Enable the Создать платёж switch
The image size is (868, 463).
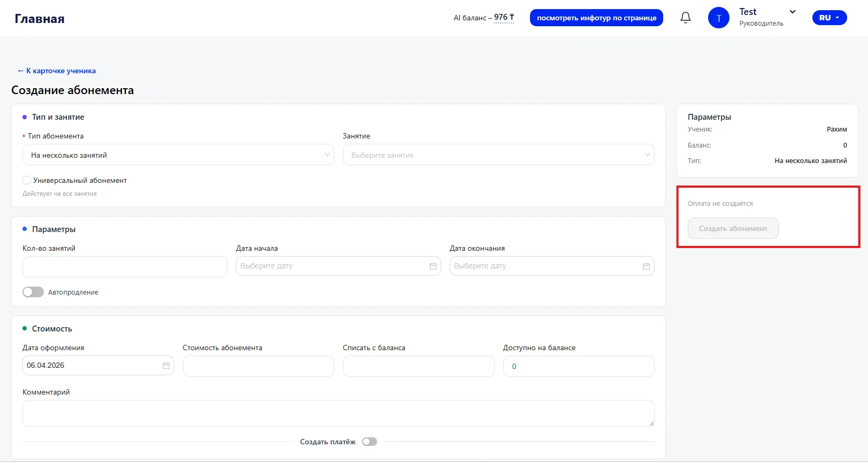[370, 442]
